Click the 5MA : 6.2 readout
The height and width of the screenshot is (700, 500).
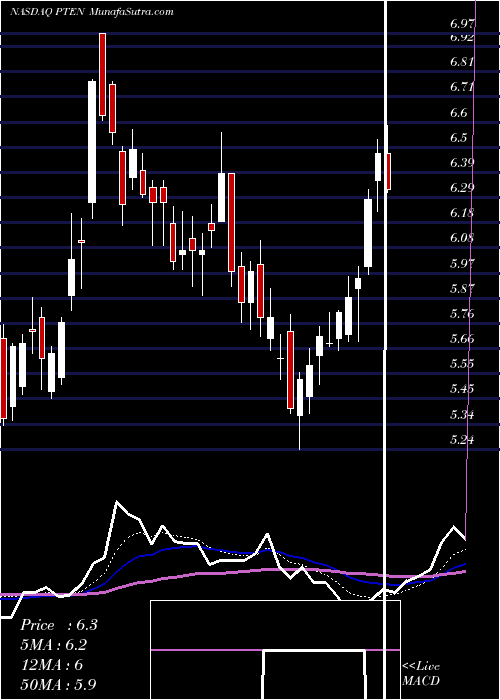[x=54, y=646]
